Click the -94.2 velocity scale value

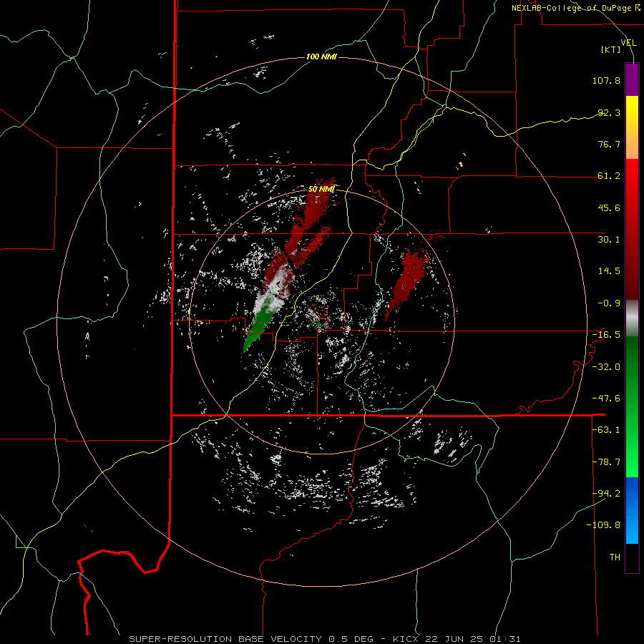606,494
